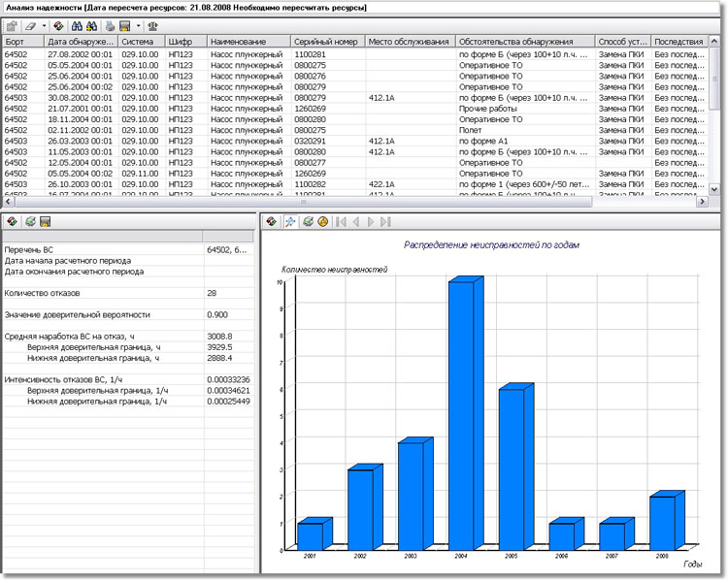Refresh the chart using its toolbar icon
728x581 pixels.
[x=272, y=222]
